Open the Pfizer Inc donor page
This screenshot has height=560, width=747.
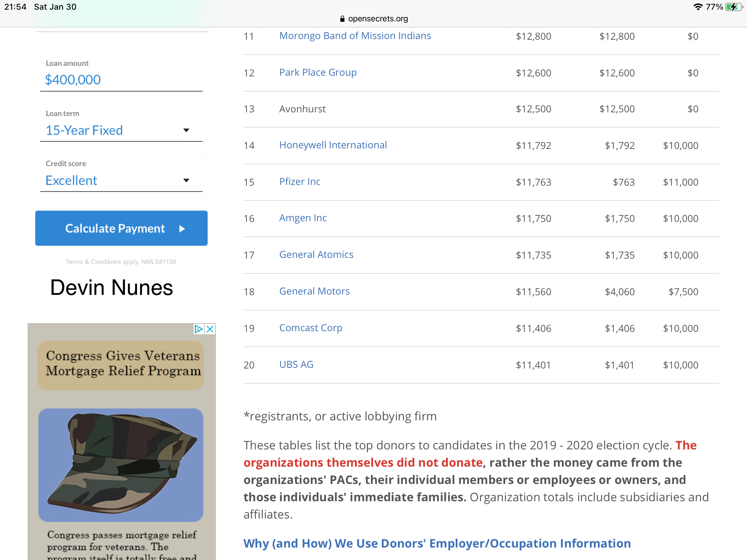tap(299, 182)
